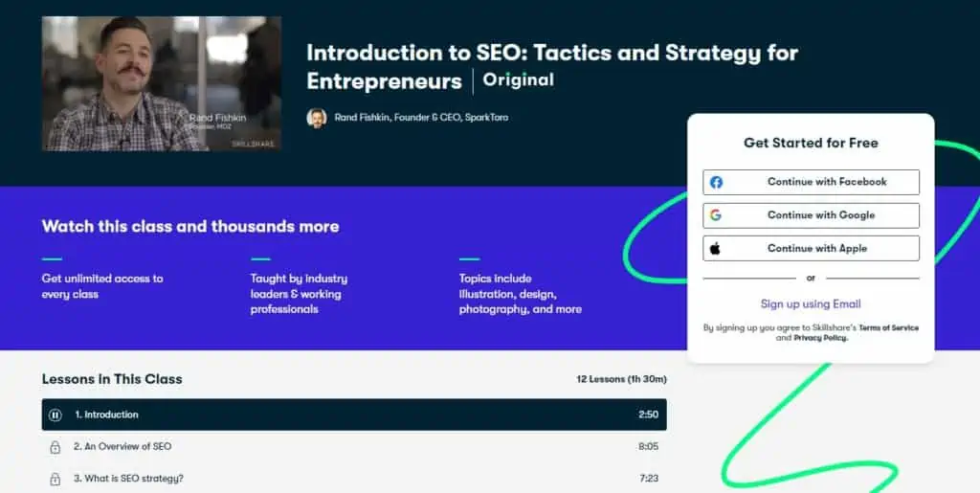Click the 12 Lessons (1h 30m) text
Image resolution: width=980 pixels, height=493 pixels.
[x=621, y=379]
